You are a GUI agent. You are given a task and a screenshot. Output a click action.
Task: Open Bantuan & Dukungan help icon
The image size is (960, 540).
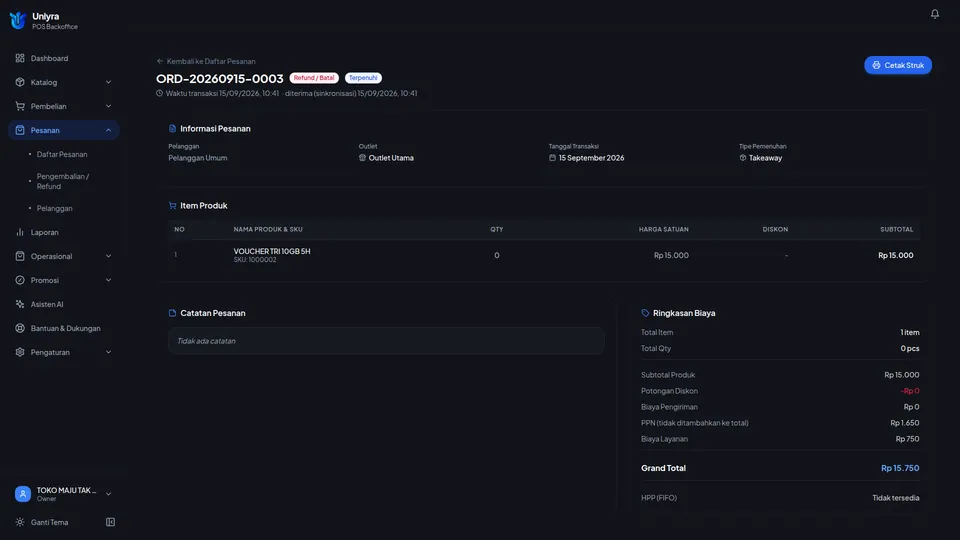click(x=20, y=328)
